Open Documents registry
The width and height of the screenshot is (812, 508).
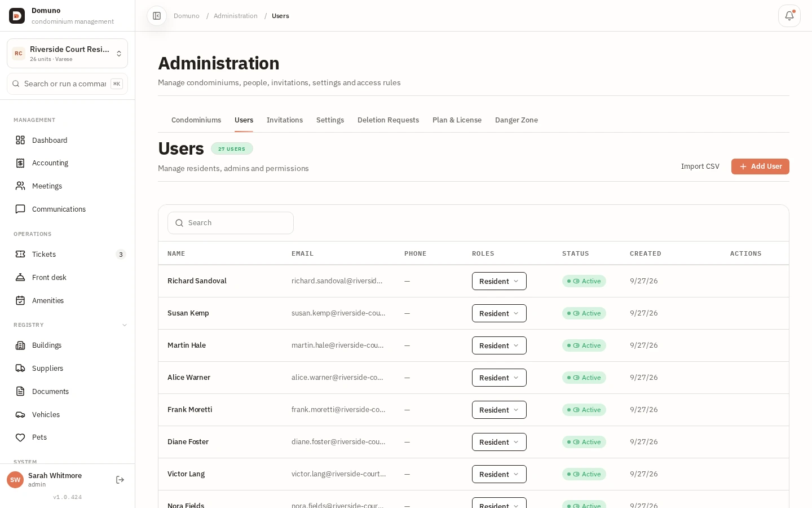click(67, 391)
